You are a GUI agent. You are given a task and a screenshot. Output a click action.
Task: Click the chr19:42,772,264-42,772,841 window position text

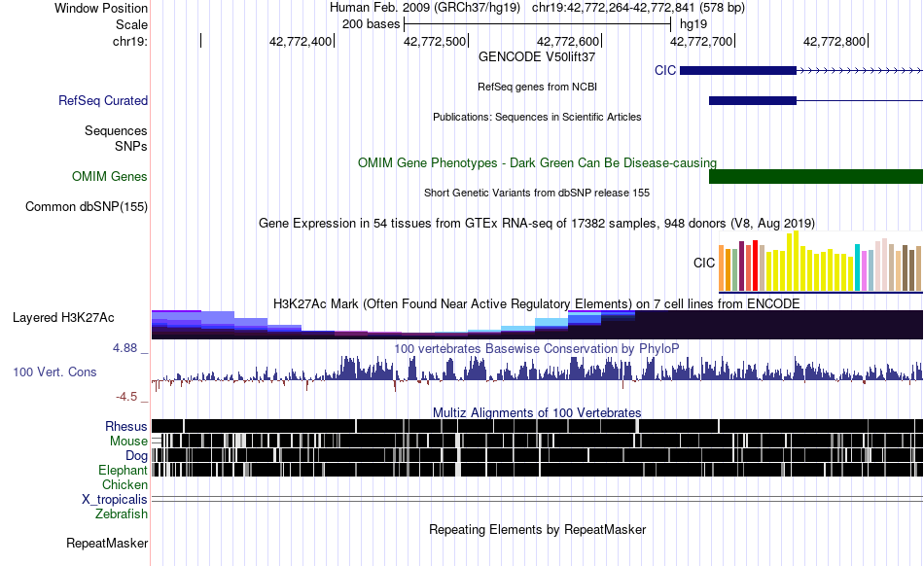(638, 8)
